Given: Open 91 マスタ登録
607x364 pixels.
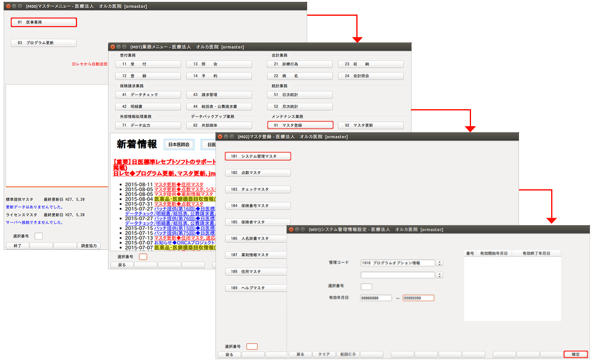Looking at the screenshot, I should [x=300, y=126].
